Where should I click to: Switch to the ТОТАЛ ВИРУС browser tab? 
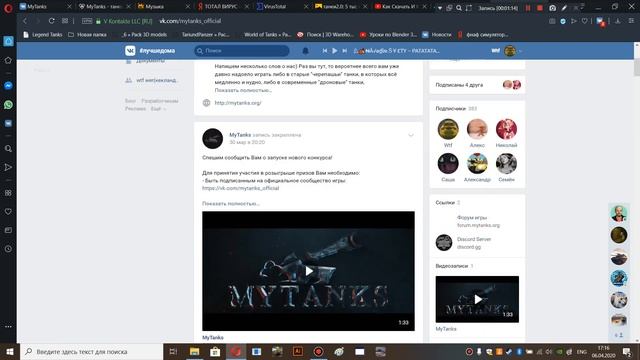(222, 7)
